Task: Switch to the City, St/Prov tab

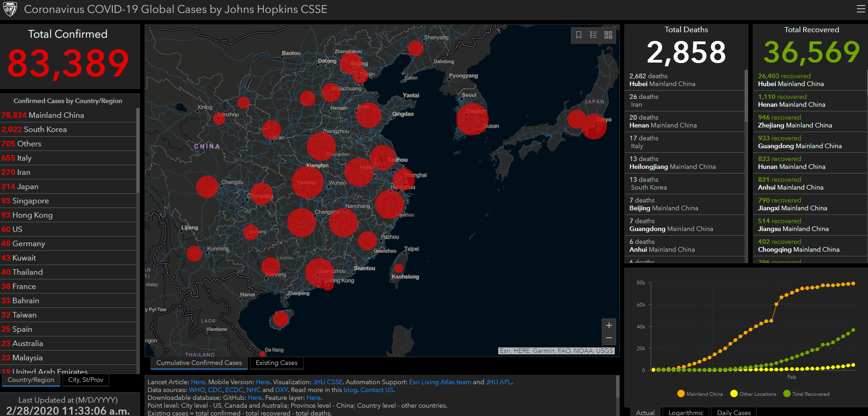Action: coord(86,380)
